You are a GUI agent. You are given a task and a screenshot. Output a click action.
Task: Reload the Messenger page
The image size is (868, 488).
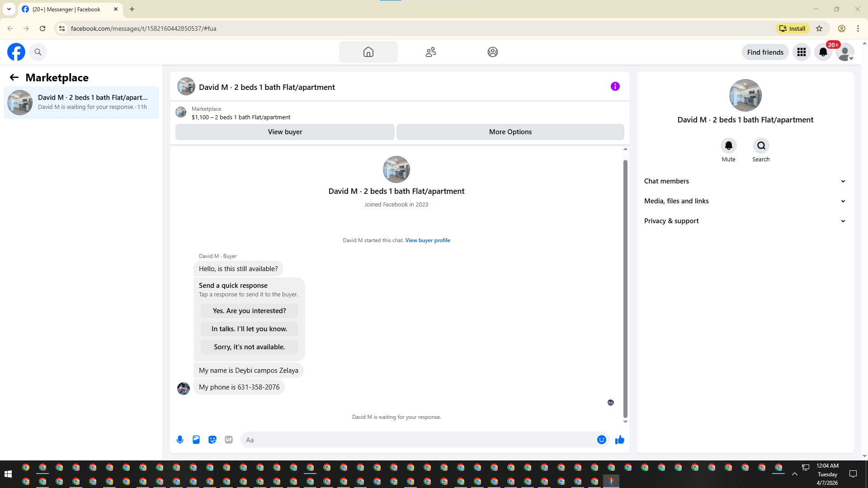42,28
